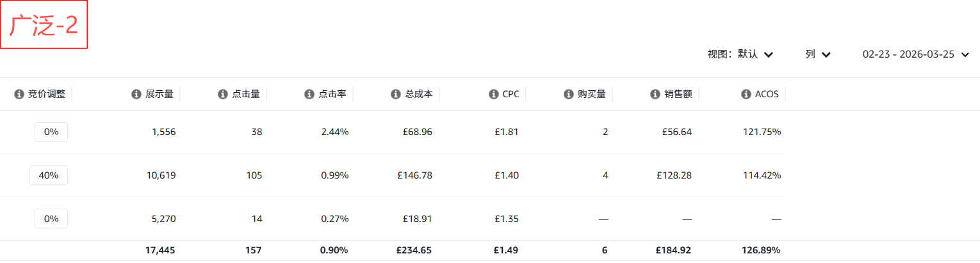The height and width of the screenshot is (263, 980).
Task: Sort by the 销售额 column header
Action: coord(679,94)
